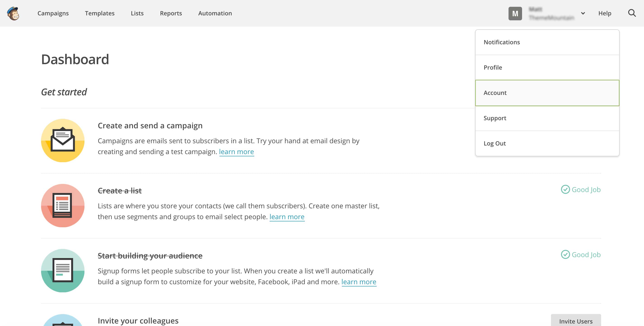Open the Campaigns menu
The image size is (644, 326).
tap(53, 13)
